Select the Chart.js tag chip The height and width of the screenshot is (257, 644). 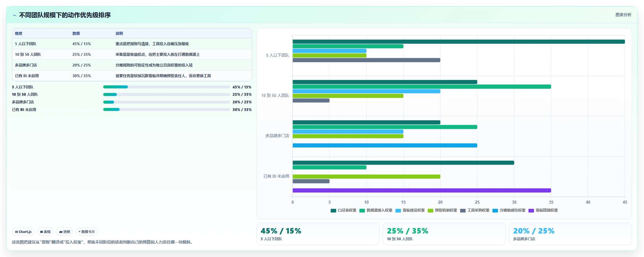23,232
